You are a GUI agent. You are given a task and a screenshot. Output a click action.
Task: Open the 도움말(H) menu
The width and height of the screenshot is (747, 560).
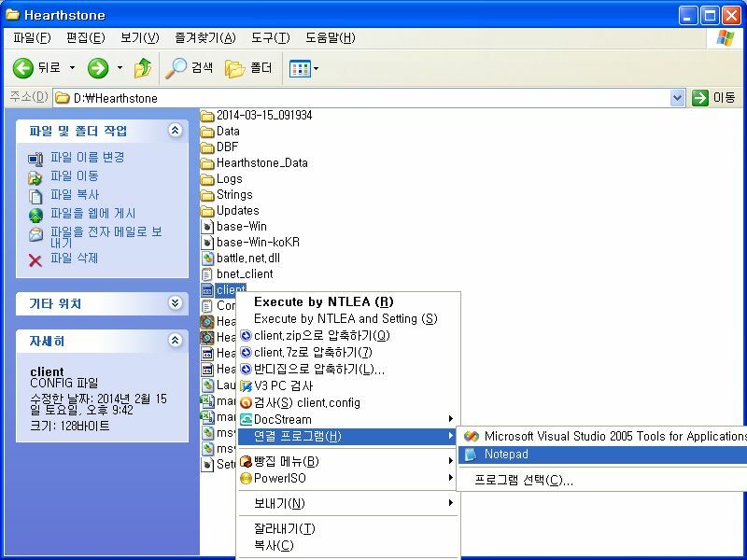point(331,37)
